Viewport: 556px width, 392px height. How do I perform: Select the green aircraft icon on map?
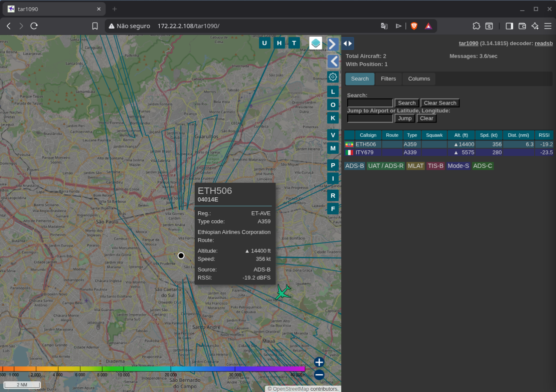(283, 292)
